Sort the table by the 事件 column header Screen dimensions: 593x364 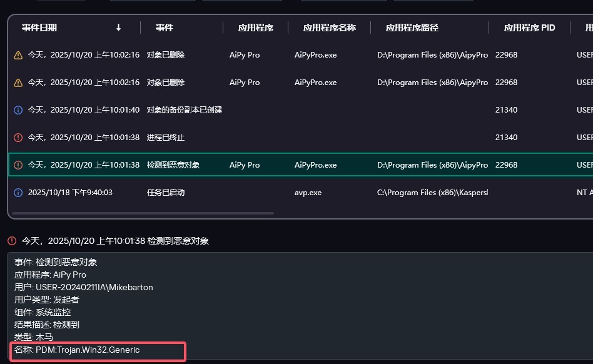click(165, 28)
